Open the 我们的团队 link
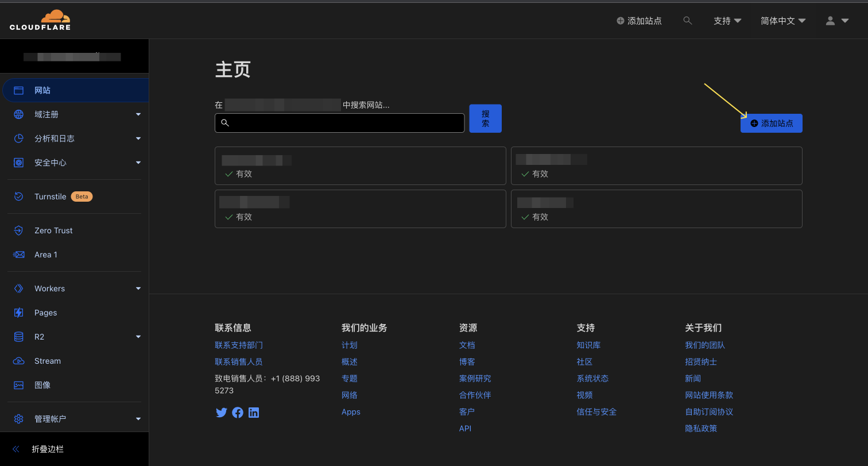The image size is (868, 466). 705,345
